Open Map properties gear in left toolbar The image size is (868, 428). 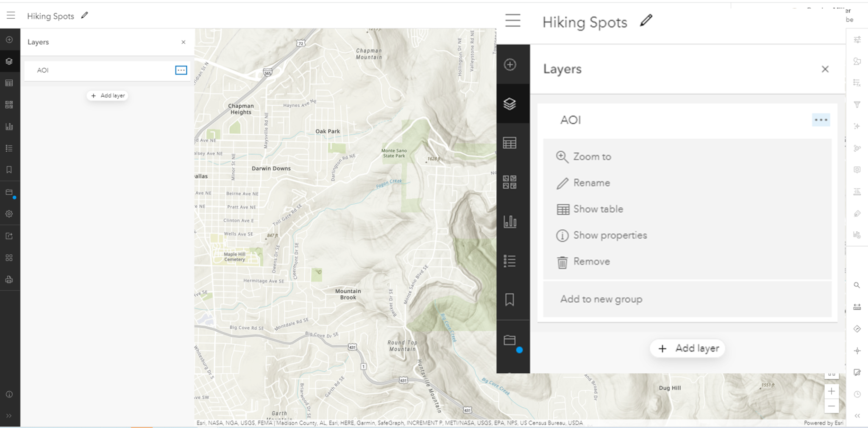(9, 214)
